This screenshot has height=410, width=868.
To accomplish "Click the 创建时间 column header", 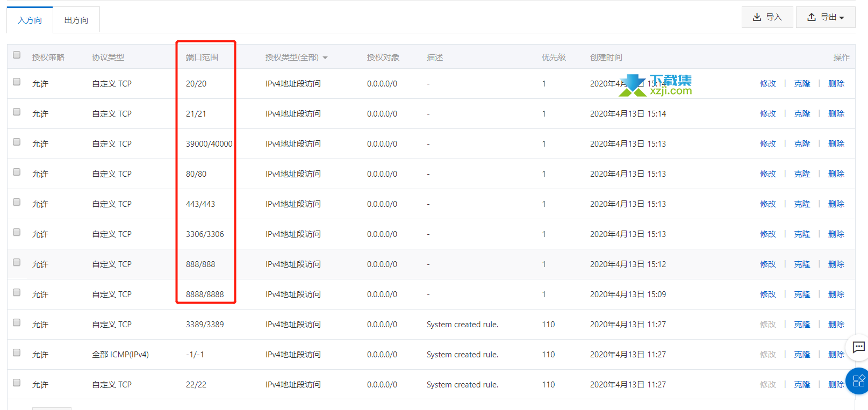I will pos(606,57).
